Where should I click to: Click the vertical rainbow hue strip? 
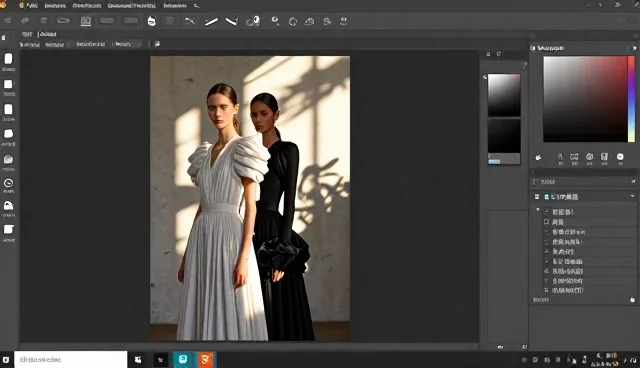(631, 99)
